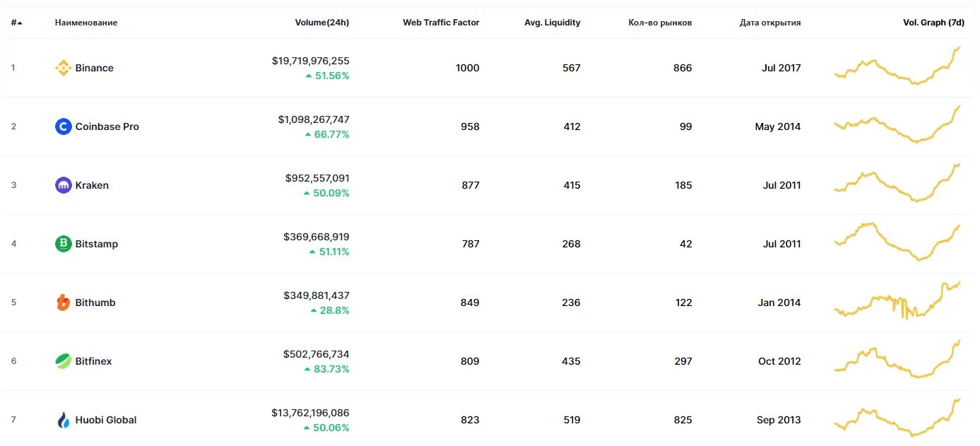Sort by Дата открытия column header
Screen dimensions: 980x446
click(x=770, y=23)
